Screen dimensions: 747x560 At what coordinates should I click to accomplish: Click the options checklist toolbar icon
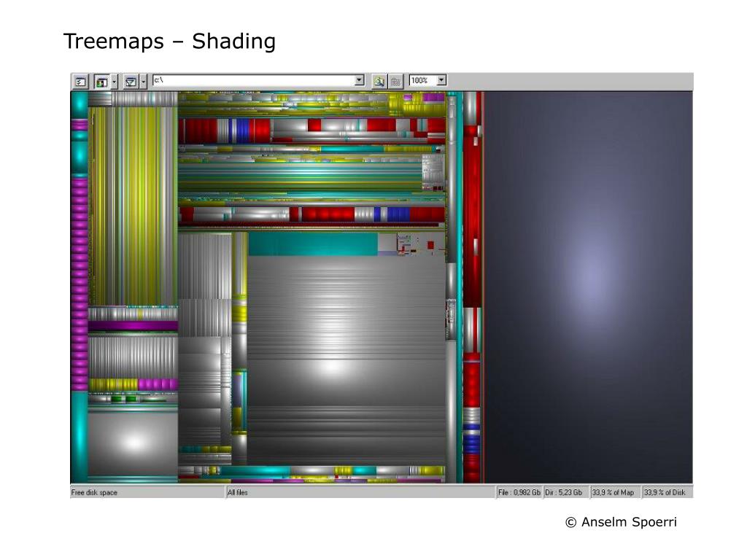pos(80,82)
